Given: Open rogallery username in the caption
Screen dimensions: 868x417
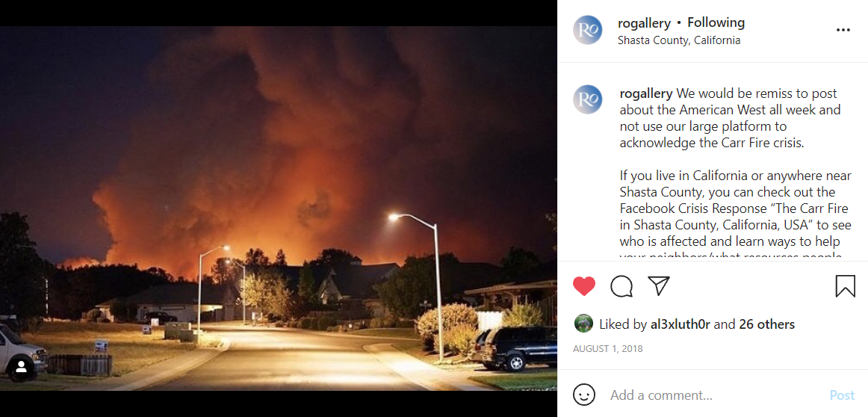Looking at the screenshot, I should 646,93.
